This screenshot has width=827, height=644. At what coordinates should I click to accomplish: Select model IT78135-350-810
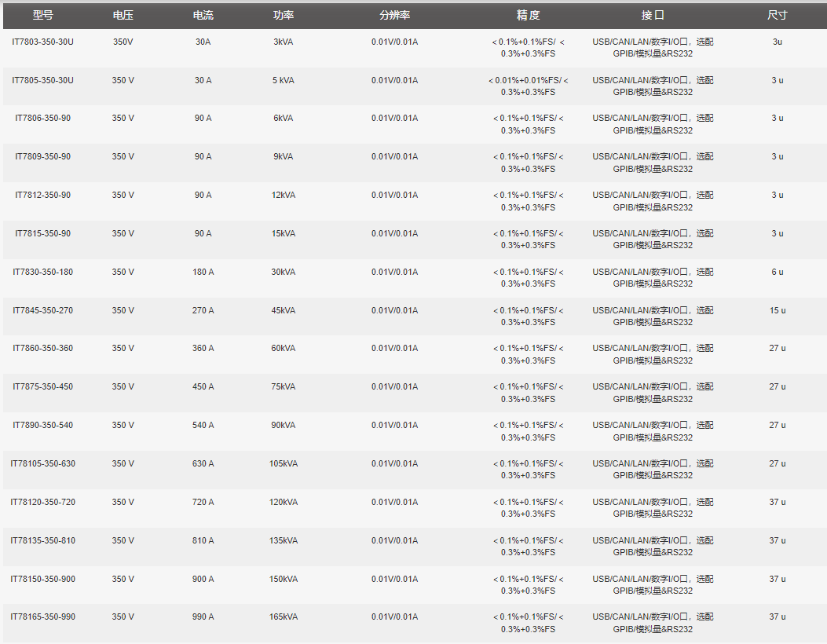(x=42, y=540)
